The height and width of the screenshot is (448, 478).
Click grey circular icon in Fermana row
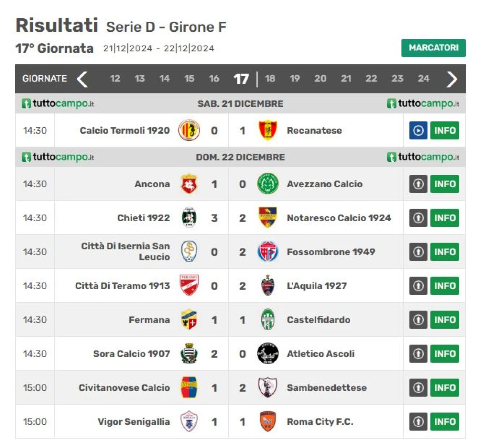(418, 320)
